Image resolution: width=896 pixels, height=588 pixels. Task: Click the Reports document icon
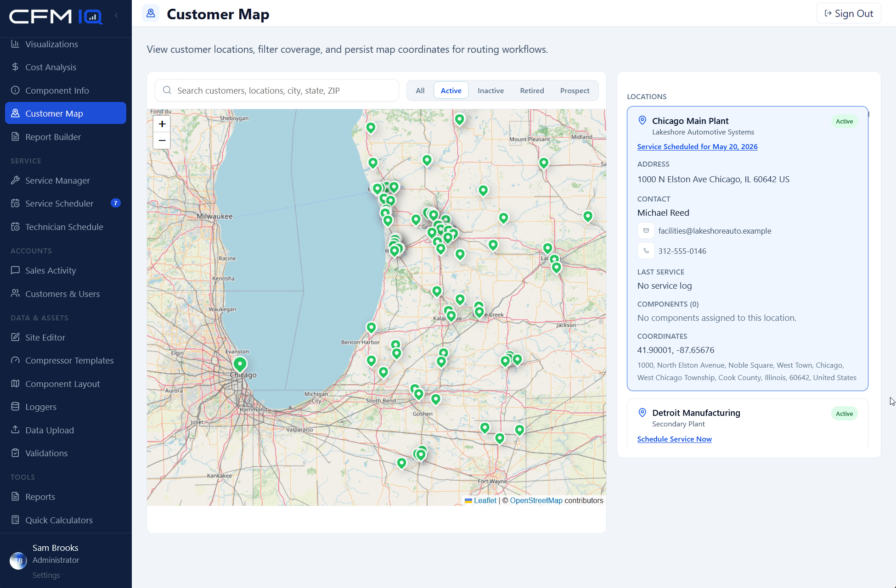(15, 497)
